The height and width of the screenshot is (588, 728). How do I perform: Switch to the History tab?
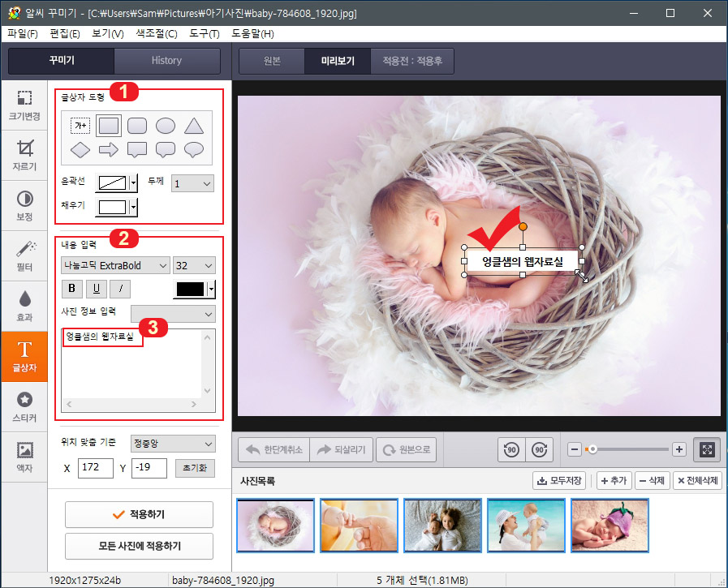click(166, 60)
